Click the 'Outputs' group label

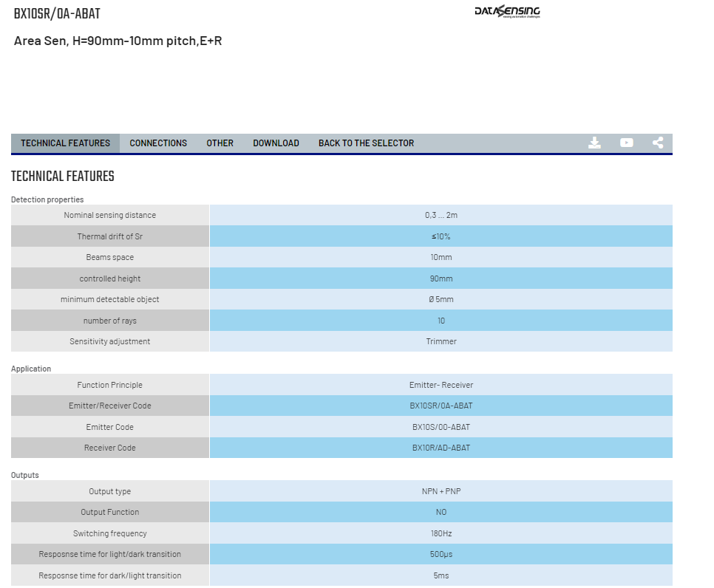[25, 476]
